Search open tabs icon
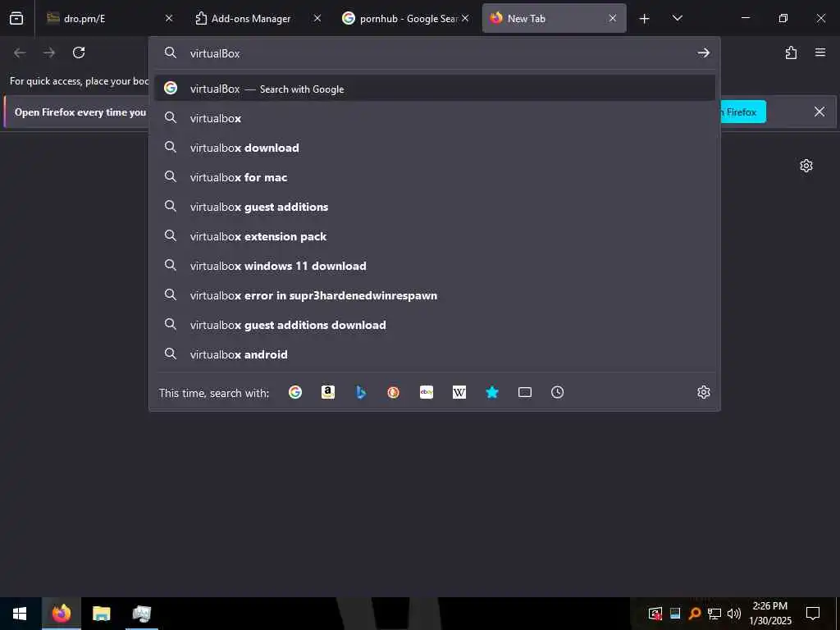 525,392
